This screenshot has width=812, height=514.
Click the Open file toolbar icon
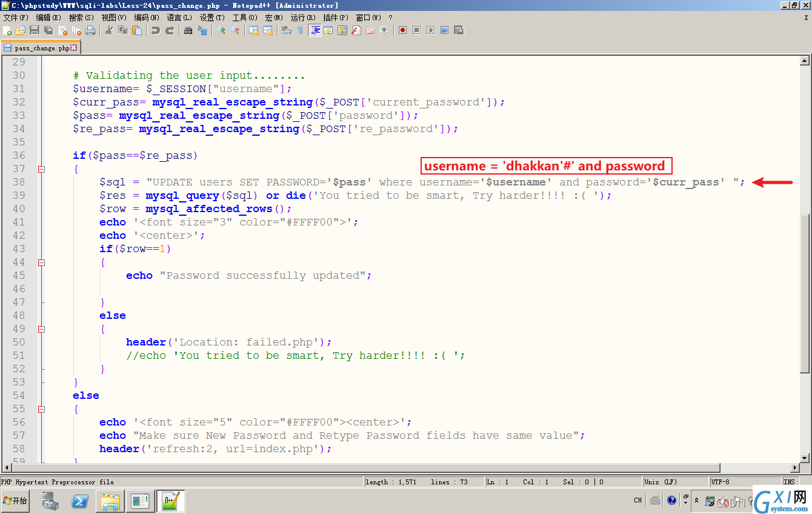21,30
